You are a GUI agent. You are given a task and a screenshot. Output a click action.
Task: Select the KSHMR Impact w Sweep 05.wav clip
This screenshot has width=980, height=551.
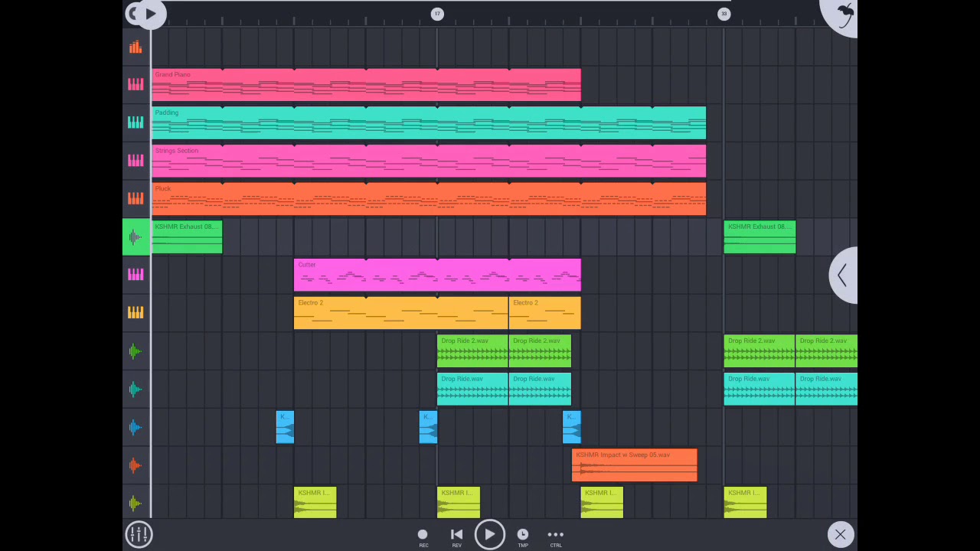click(635, 465)
